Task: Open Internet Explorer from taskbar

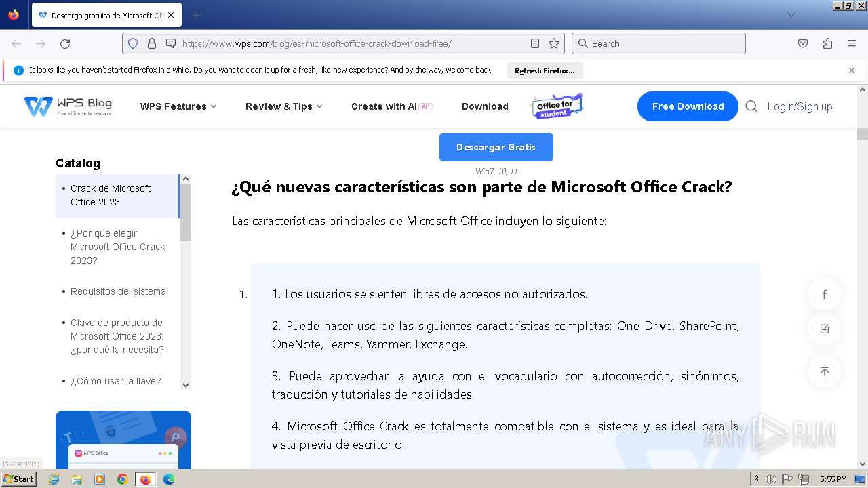Action: point(54,479)
